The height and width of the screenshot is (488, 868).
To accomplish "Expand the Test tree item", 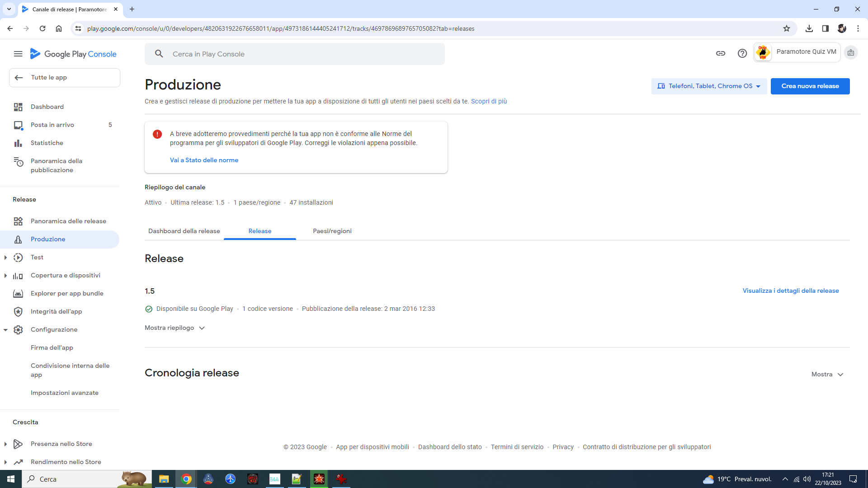I will (5, 258).
